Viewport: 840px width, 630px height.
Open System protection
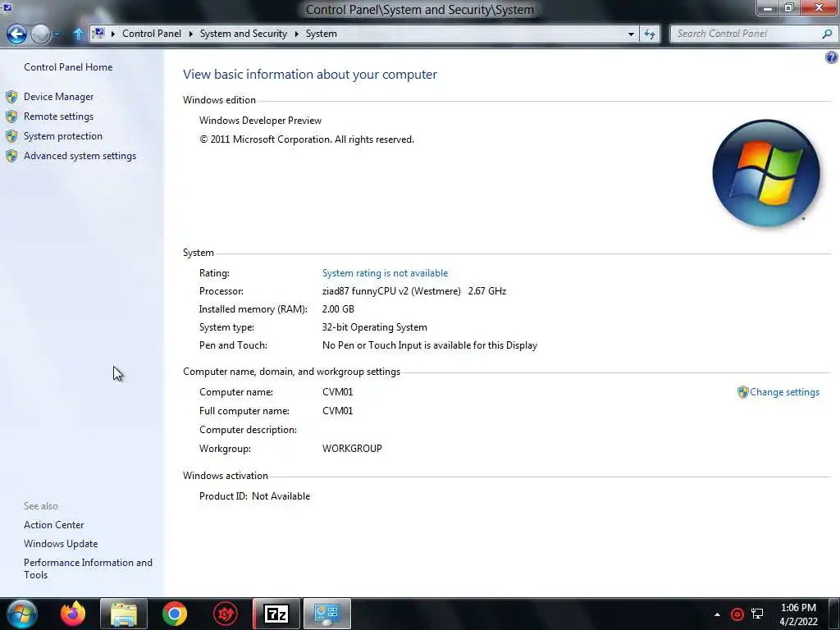(63, 136)
